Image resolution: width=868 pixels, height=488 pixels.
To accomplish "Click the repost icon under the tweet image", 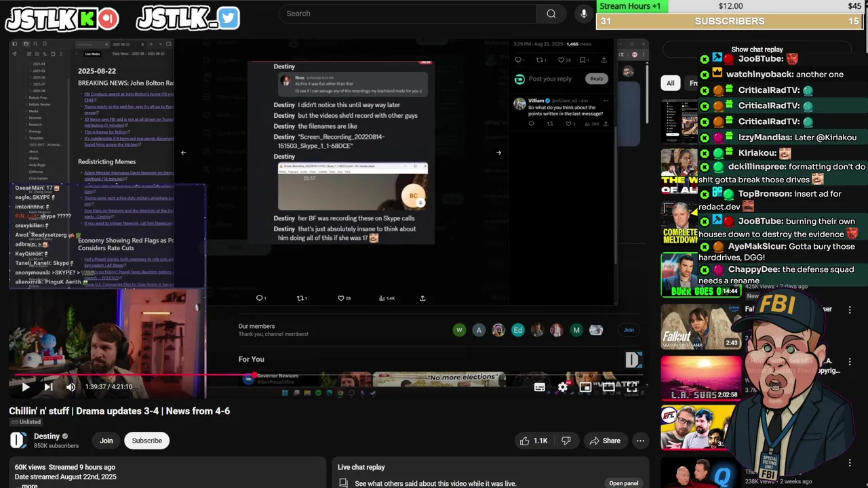I will point(302,298).
